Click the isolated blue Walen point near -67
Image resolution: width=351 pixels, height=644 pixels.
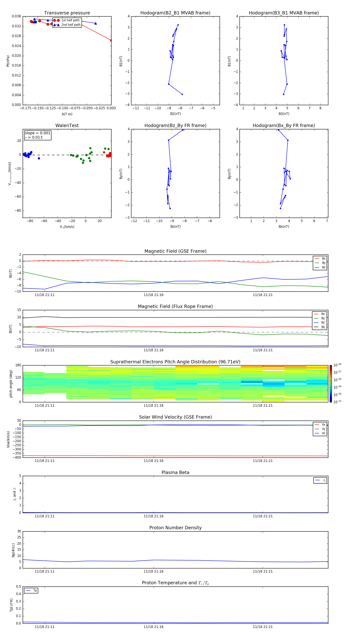click(39, 158)
